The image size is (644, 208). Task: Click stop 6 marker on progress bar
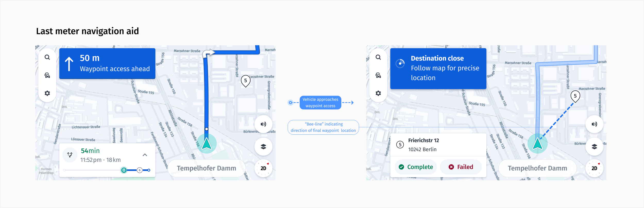pyautogui.click(x=140, y=170)
